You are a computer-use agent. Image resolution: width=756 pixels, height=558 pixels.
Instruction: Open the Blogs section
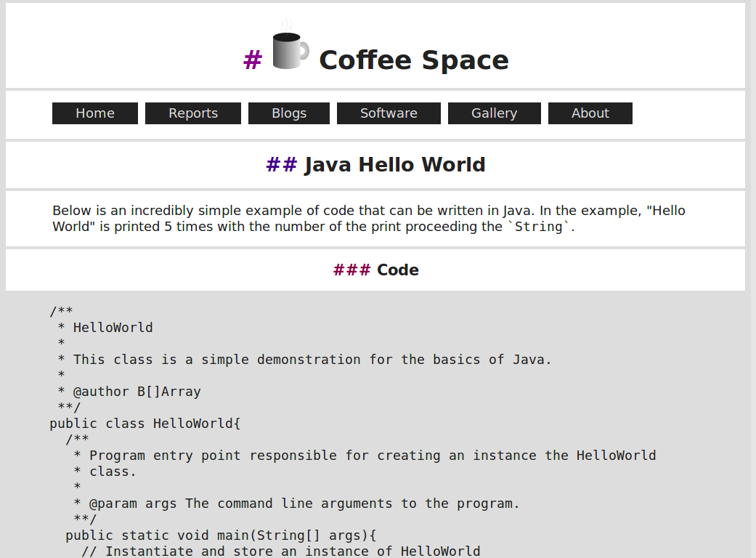[x=289, y=113]
